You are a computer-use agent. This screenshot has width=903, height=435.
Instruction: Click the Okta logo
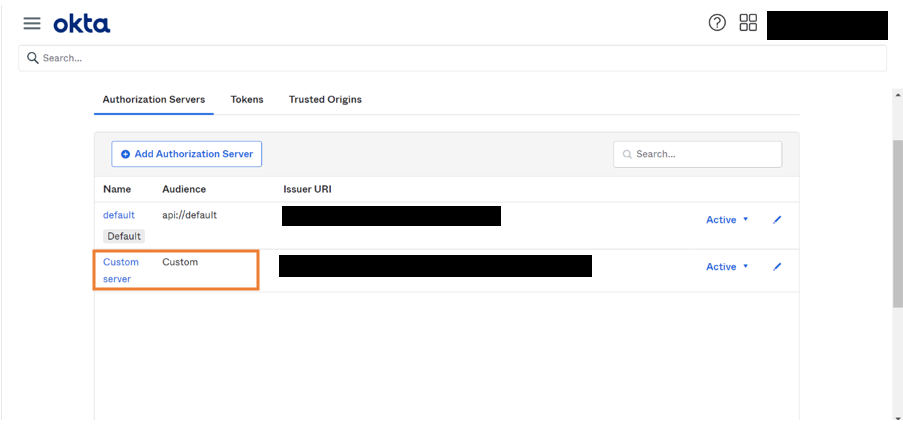coord(82,23)
